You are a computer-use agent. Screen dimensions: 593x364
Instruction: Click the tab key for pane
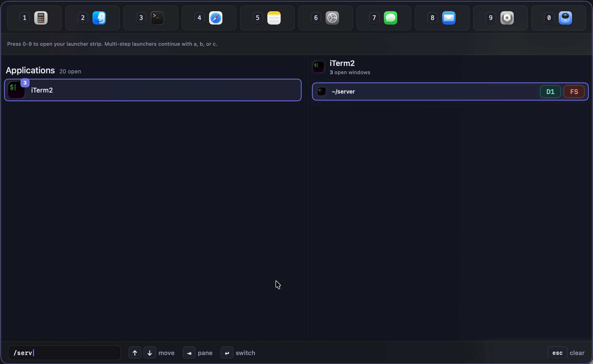[x=189, y=353]
